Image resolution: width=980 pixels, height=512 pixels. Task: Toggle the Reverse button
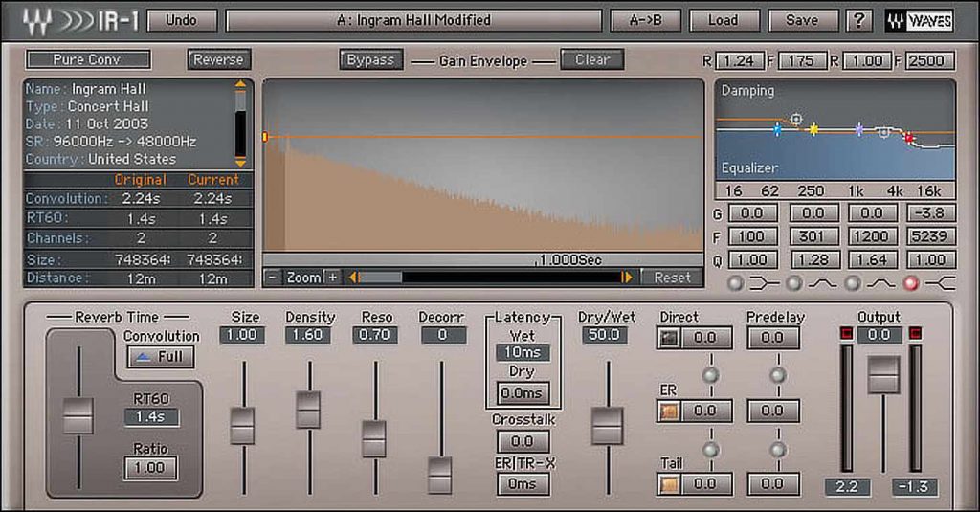[x=219, y=59]
